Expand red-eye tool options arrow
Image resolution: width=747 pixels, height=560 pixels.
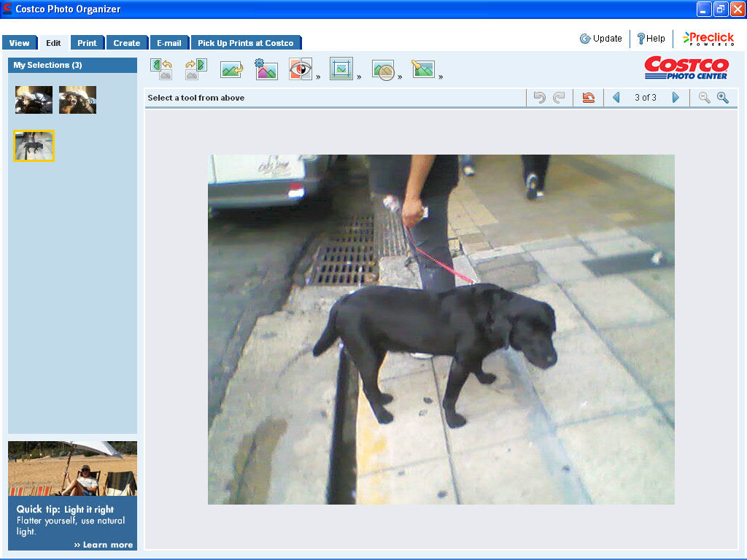(x=318, y=77)
